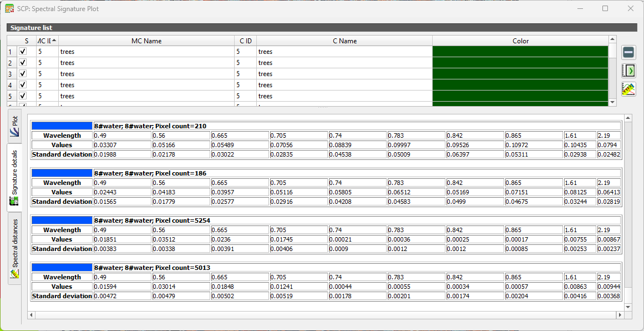The height and width of the screenshot is (331, 644).
Task: Select the MC Name cell in row 4
Action: (x=146, y=85)
